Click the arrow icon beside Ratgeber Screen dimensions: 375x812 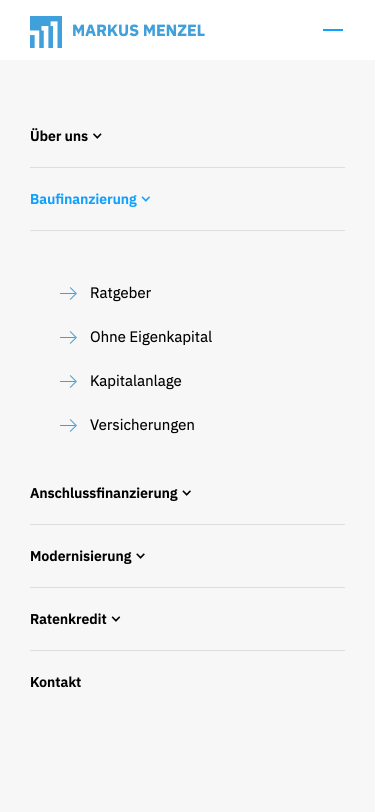click(x=68, y=294)
